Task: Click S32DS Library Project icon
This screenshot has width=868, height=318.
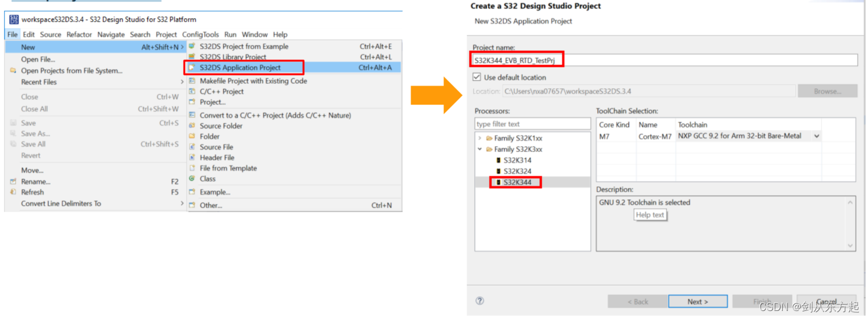Action: 192,57
